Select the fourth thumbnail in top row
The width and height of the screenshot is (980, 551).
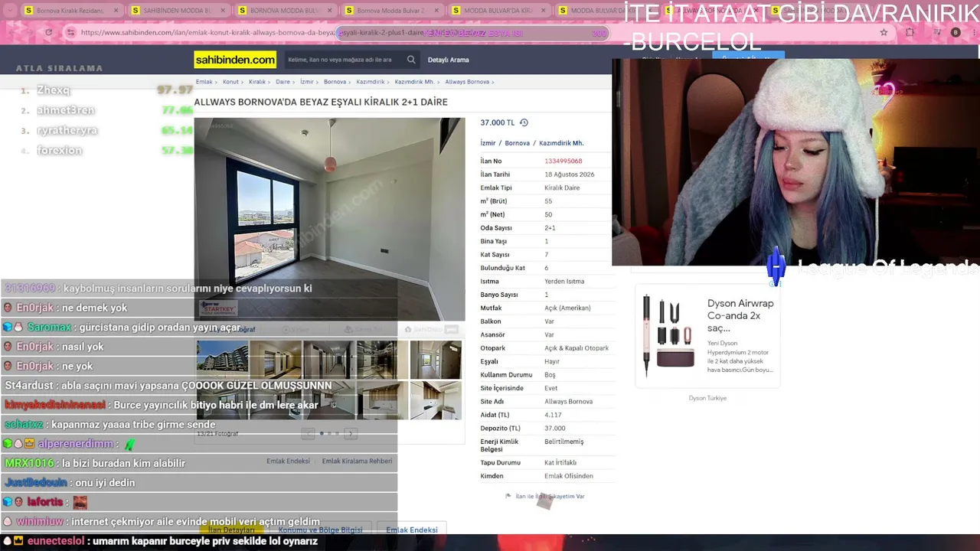tap(382, 360)
